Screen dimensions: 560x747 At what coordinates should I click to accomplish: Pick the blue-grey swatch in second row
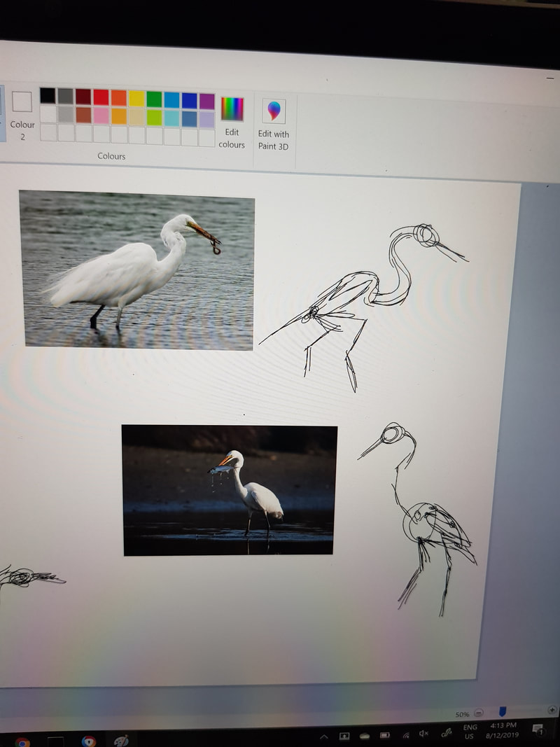click(190, 118)
